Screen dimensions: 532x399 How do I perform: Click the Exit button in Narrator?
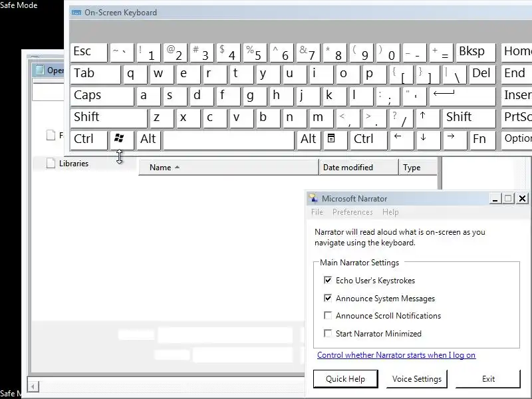[488, 378]
